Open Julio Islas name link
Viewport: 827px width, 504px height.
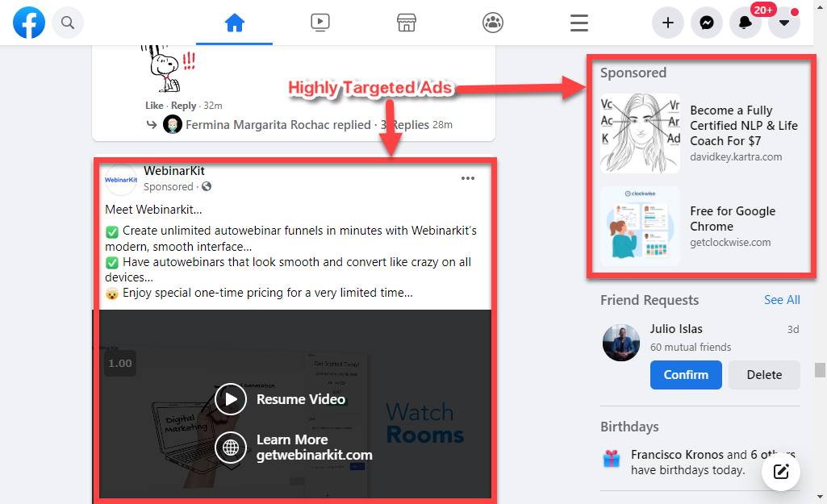tap(676, 329)
